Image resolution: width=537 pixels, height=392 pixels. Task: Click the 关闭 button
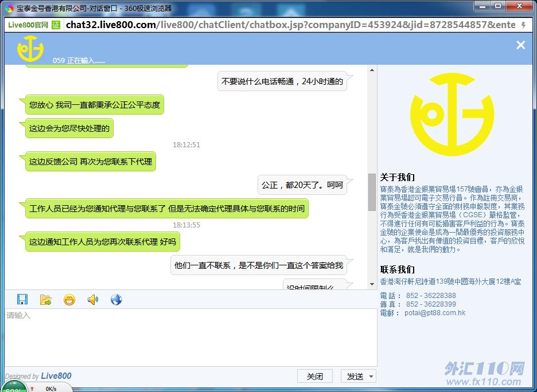pyautogui.click(x=315, y=377)
